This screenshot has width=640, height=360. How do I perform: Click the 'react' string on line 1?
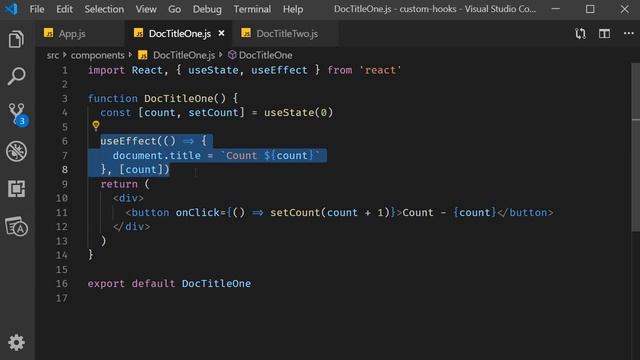pos(380,70)
